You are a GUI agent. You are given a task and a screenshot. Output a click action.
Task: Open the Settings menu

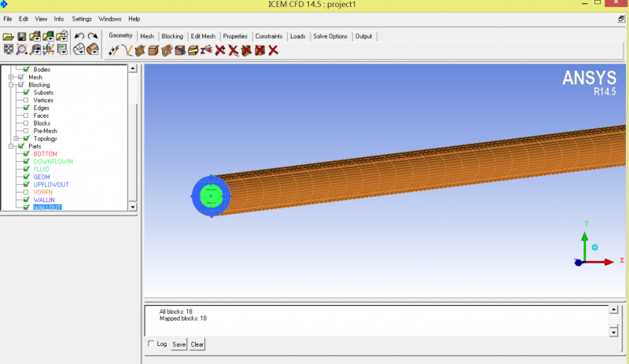pos(82,19)
